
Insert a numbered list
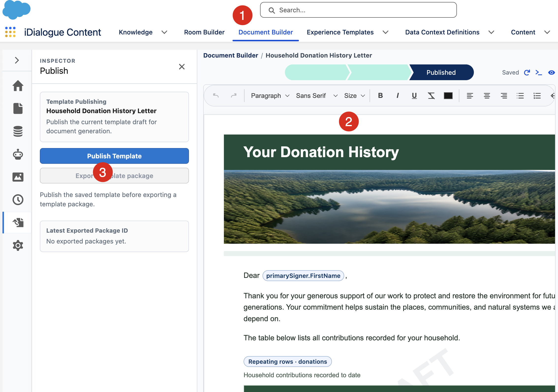tap(537, 96)
